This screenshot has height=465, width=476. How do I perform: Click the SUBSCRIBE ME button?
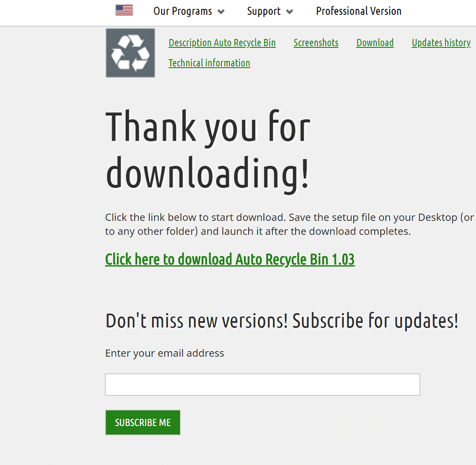click(143, 423)
